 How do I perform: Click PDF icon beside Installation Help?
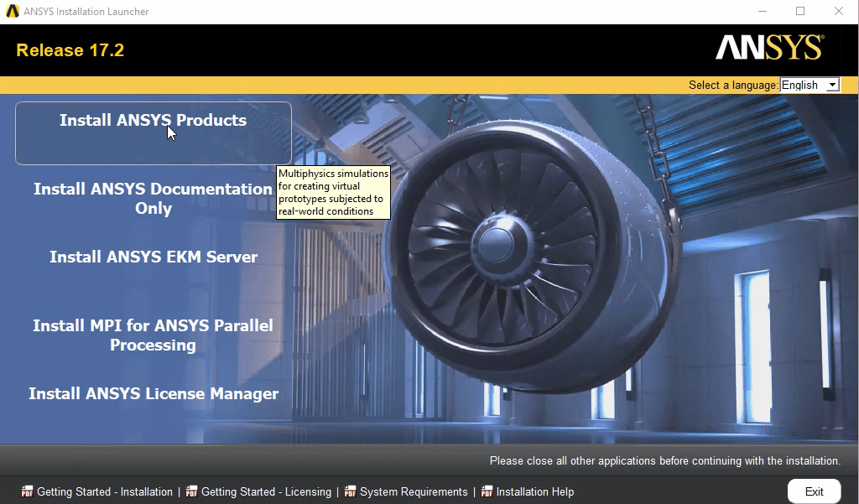tap(487, 491)
